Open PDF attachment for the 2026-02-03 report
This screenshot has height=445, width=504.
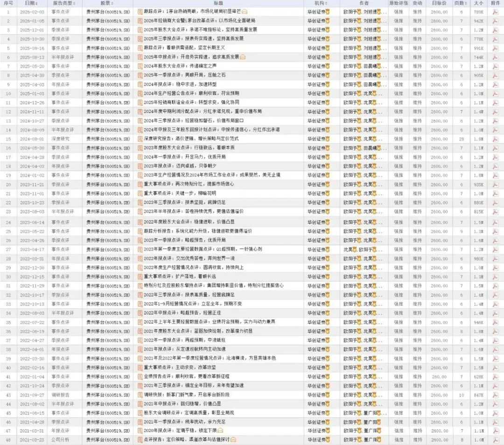pos(495,12)
